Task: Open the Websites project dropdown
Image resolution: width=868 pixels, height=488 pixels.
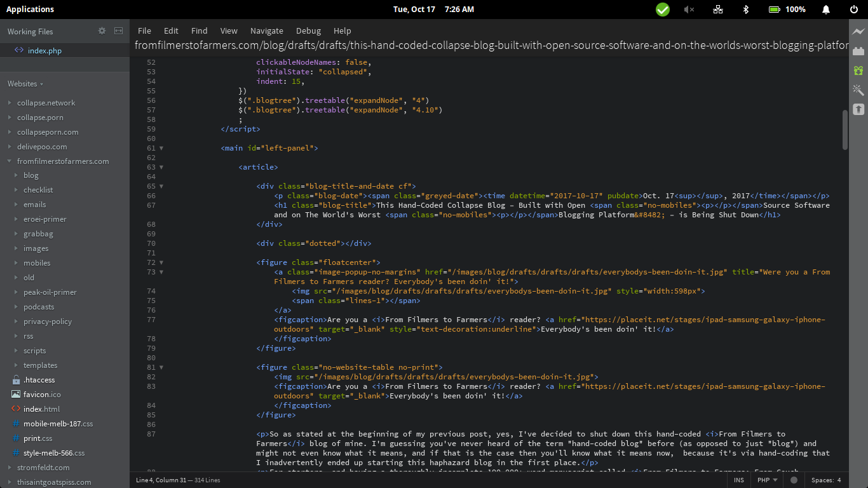Action: [x=25, y=84]
